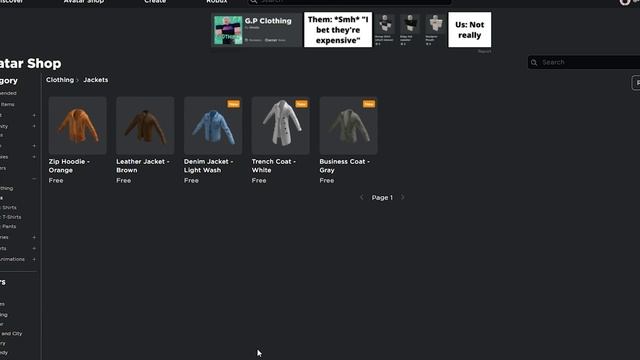Image resolution: width=640 pixels, height=360 pixels.
Task: Click the Page 1 indicator
Action: point(382,198)
